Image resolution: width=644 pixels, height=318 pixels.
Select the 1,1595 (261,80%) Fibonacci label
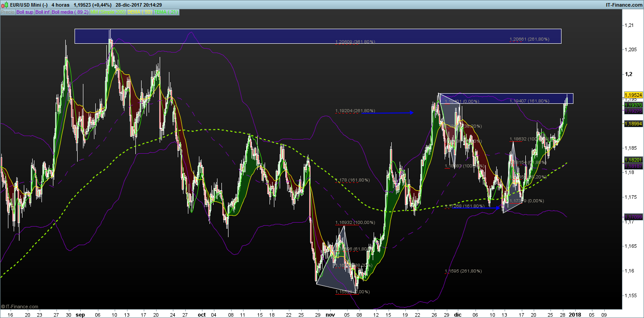point(463,271)
